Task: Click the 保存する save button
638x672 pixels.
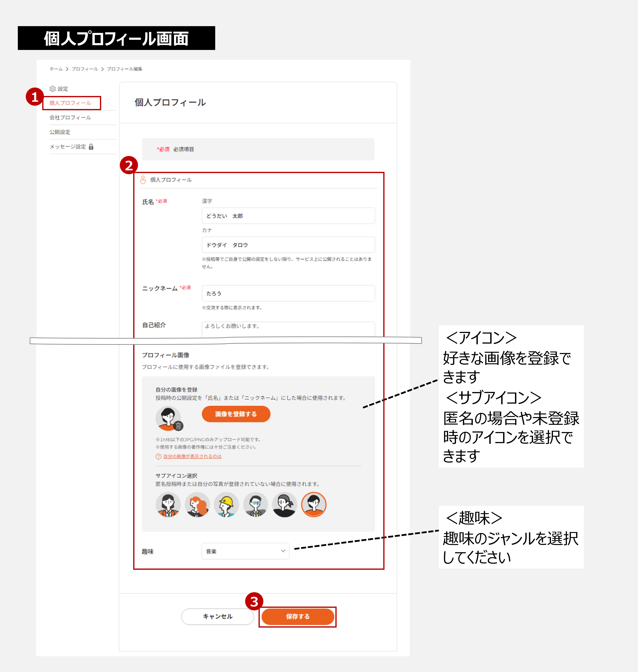Action: click(298, 617)
